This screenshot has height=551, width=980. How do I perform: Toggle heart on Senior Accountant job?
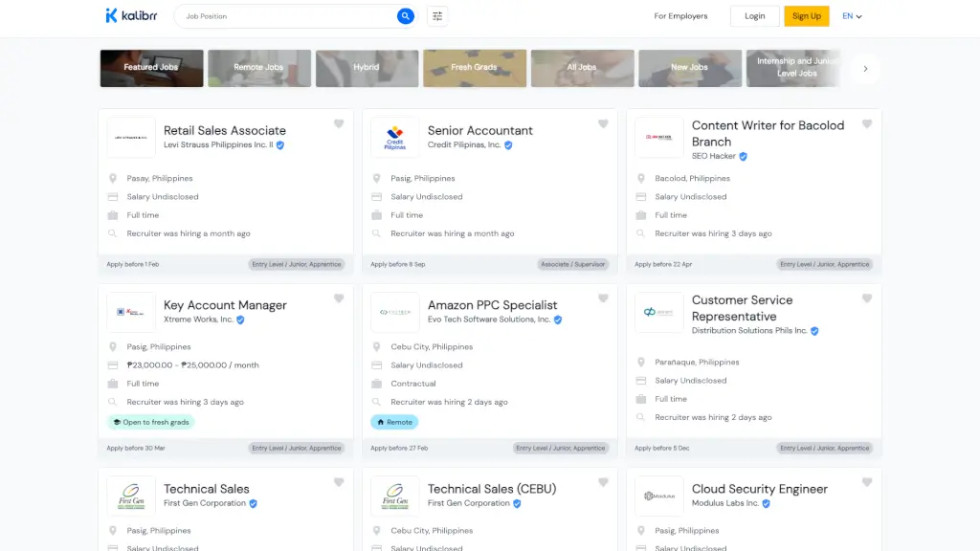pyautogui.click(x=603, y=124)
